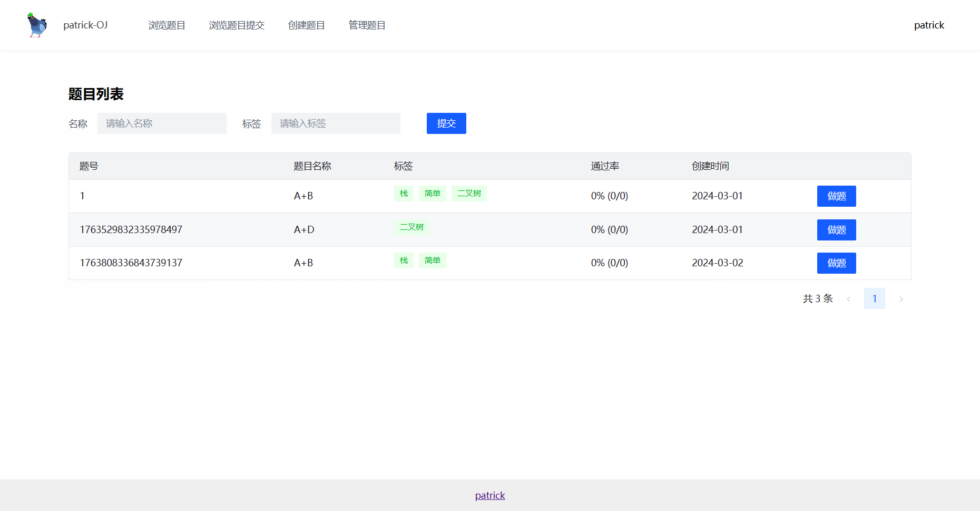
Task: Click 0% (0/0) pass rate in A+D row
Action: click(610, 229)
